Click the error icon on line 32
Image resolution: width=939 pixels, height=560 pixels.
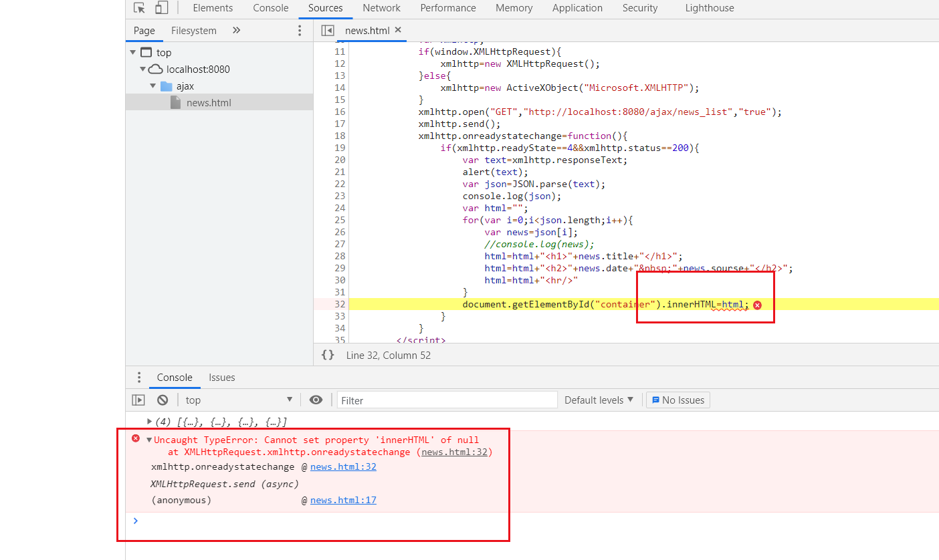757,305
